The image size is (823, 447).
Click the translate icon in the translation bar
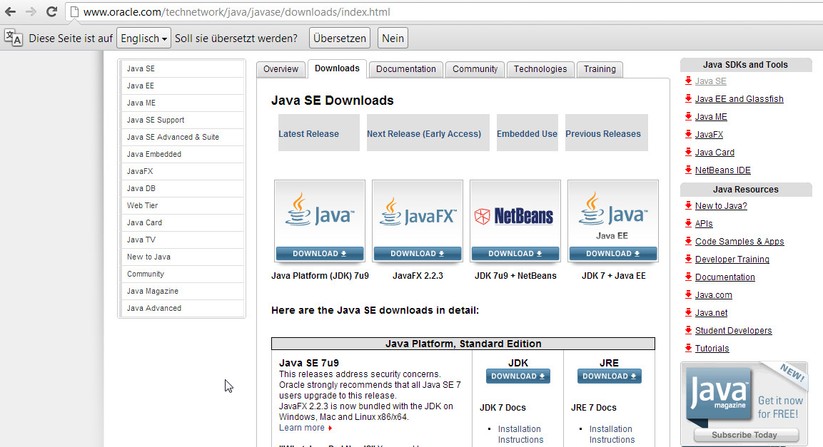click(13, 38)
